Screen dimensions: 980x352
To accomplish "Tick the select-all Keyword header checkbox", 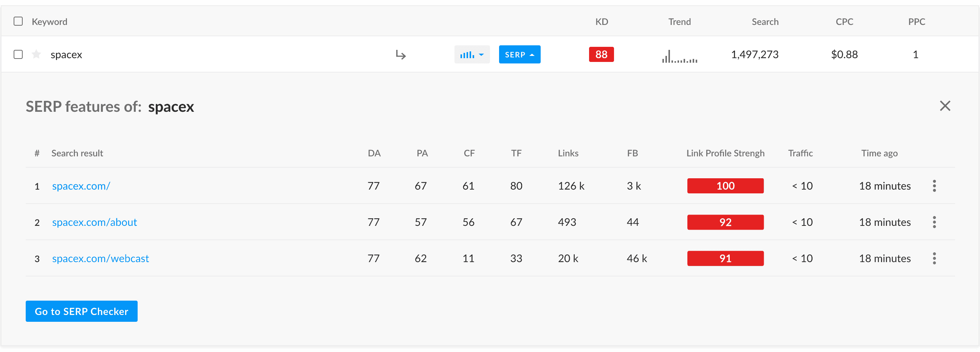I will point(18,21).
